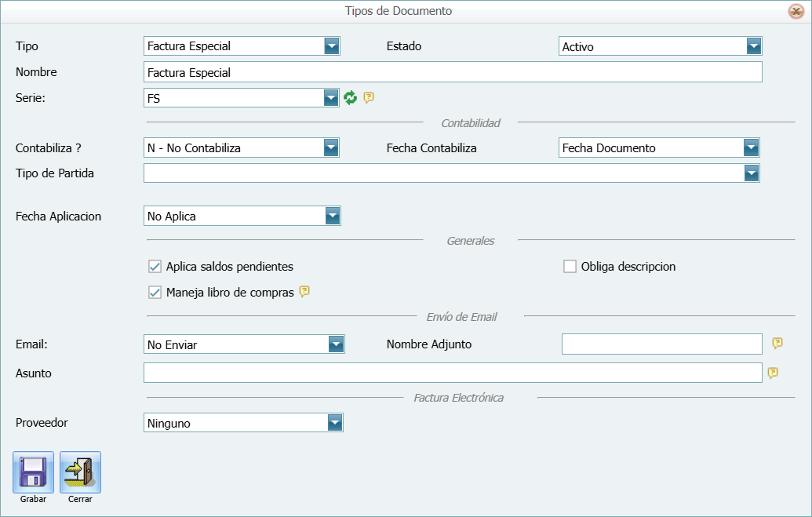Expand the Proveedor dropdown showing Ninguno
Screen dimensions: 812x517
coord(335,423)
